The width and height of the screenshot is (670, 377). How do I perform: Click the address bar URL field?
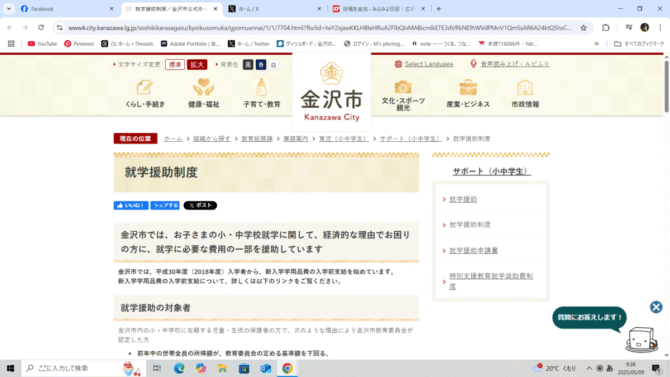click(320, 28)
